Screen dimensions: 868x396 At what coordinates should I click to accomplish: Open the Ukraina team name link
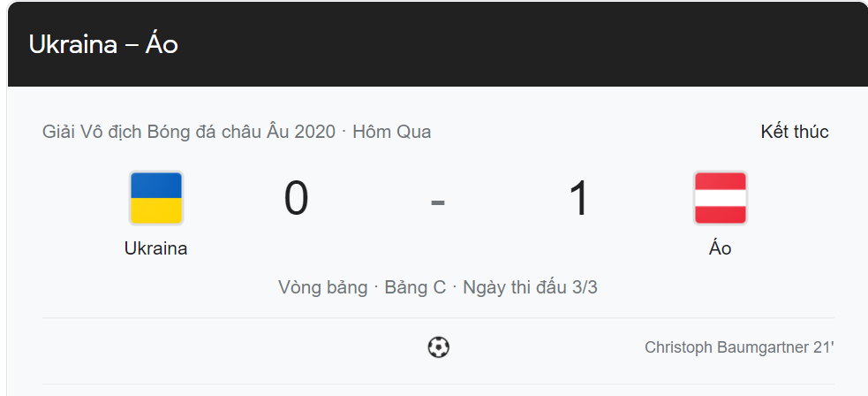156,248
